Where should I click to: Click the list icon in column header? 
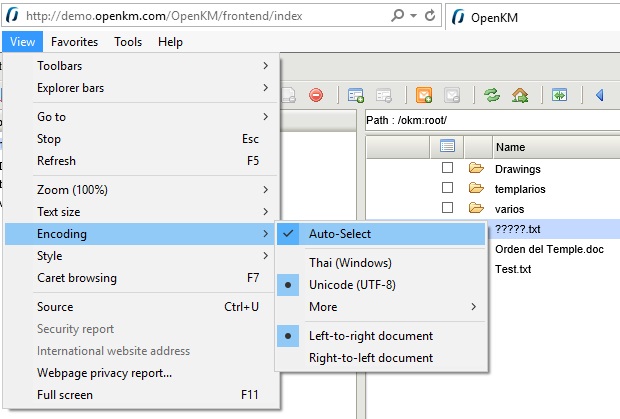(x=448, y=147)
